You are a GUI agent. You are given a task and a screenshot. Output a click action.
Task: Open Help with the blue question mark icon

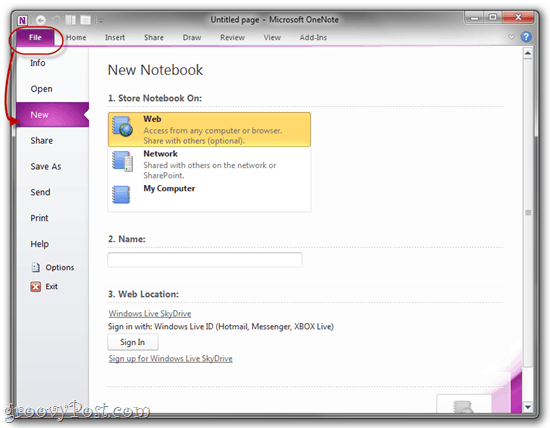click(x=526, y=37)
